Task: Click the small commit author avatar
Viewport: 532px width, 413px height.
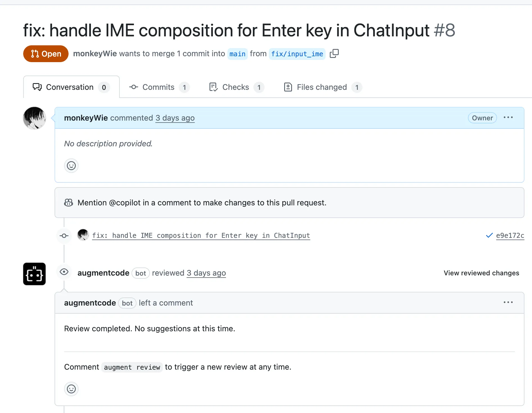Action: pos(83,235)
